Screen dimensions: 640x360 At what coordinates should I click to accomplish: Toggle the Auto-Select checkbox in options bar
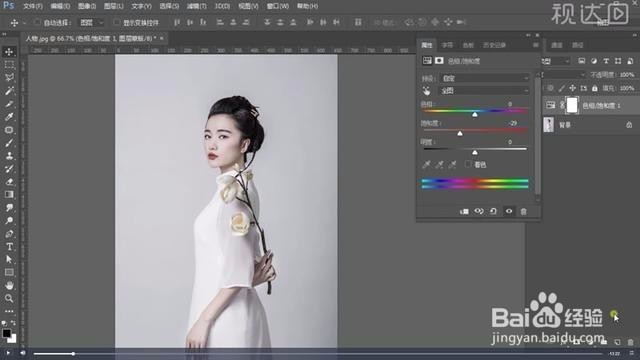pos(38,22)
